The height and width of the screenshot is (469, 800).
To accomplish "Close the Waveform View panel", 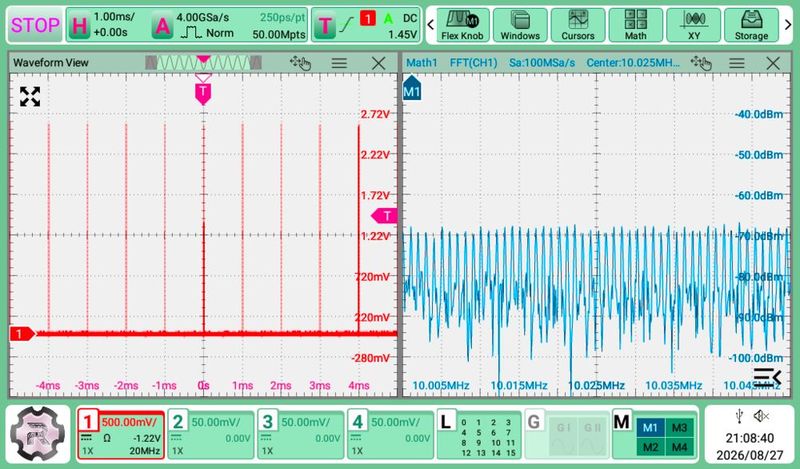I will (379, 63).
